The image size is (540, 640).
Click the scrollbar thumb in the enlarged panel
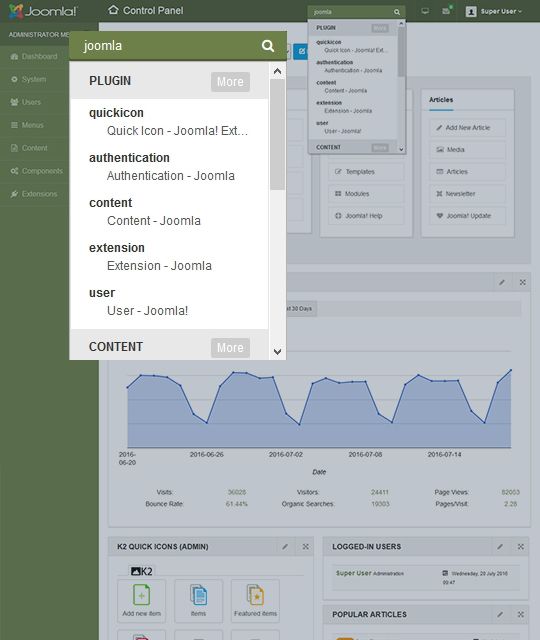point(277,135)
